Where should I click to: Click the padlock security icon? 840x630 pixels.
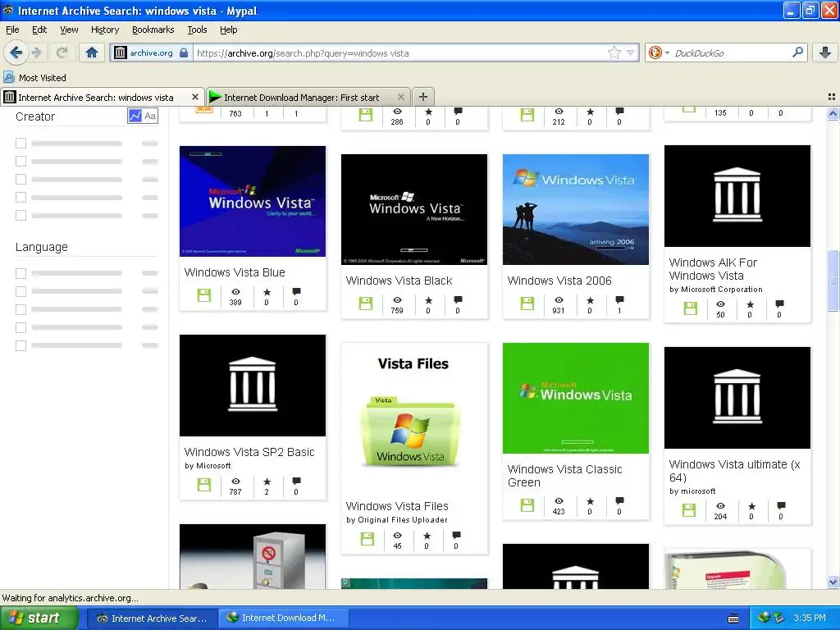184,52
